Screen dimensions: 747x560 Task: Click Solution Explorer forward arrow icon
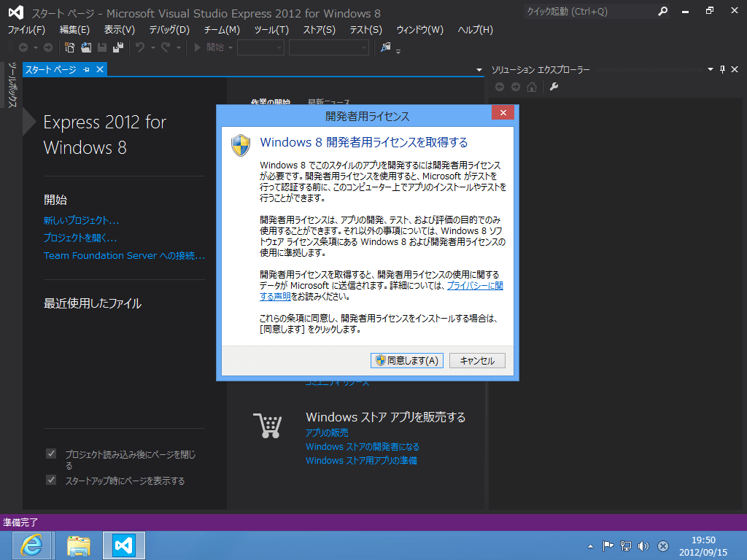tap(516, 87)
